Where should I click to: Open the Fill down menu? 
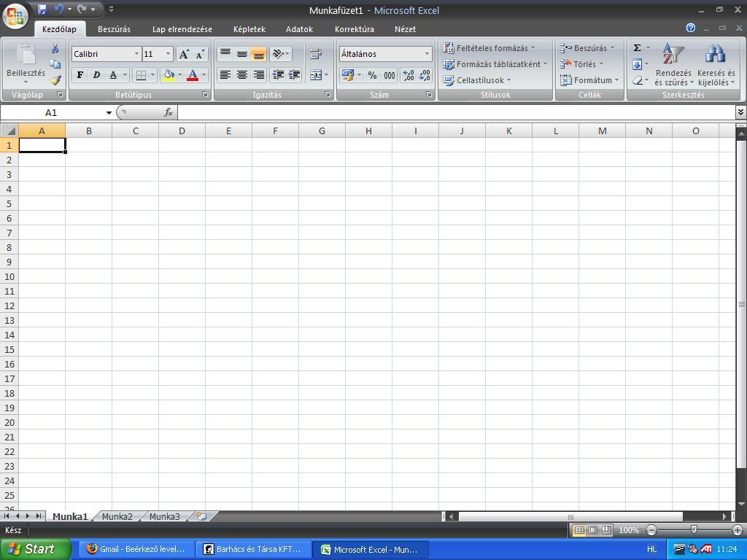(x=640, y=64)
